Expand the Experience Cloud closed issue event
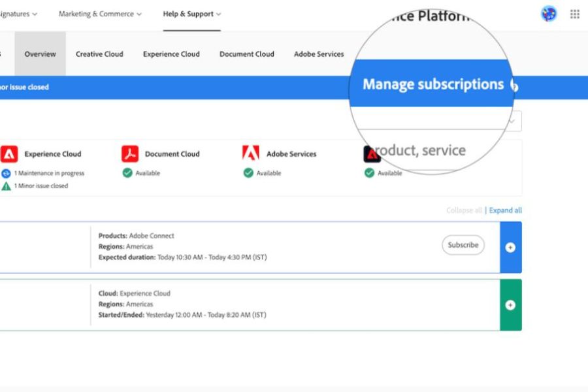Image resolution: width=588 pixels, height=392 pixels. coord(510,305)
